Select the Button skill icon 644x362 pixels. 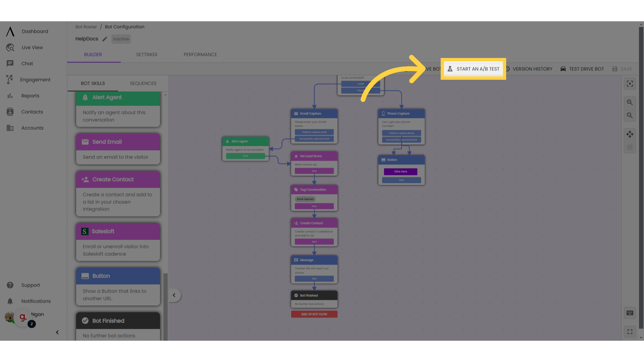[x=85, y=276]
